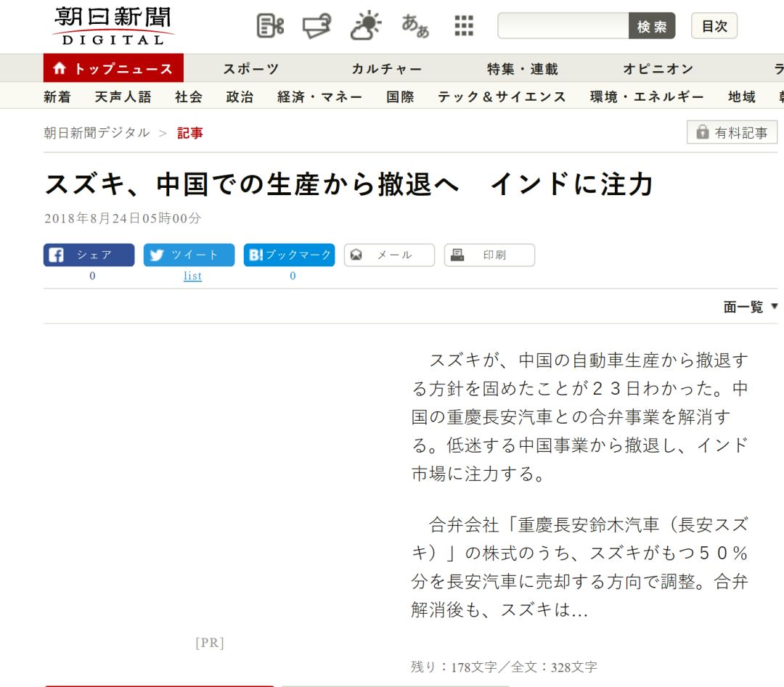This screenshot has width=784, height=687.
Task: Open the 目次 table of contents button
Action: [x=714, y=26]
